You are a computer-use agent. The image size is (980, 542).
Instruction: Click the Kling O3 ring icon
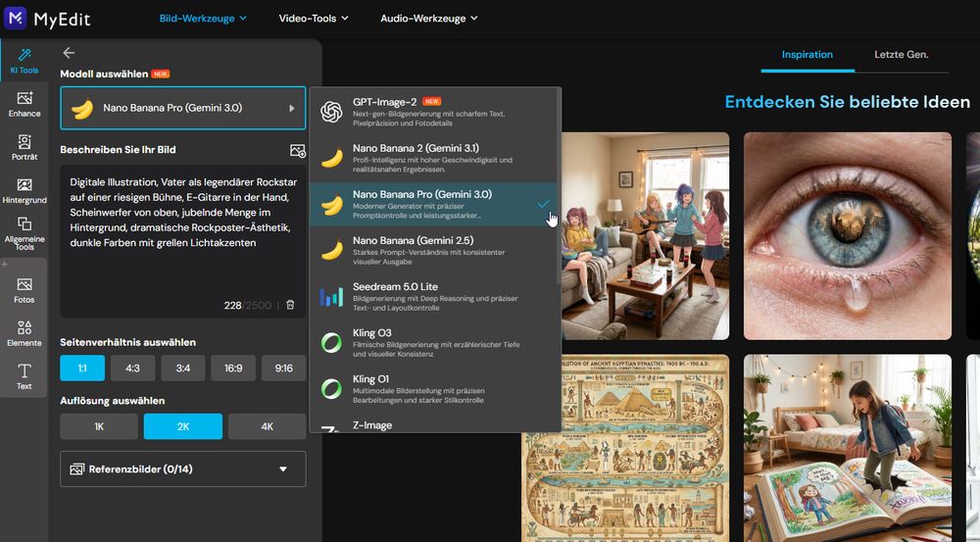(331, 343)
